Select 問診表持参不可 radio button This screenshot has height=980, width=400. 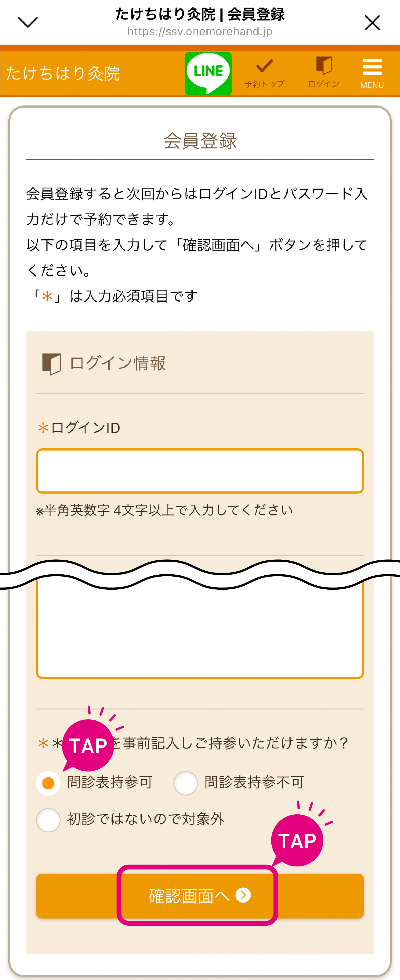[185, 783]
